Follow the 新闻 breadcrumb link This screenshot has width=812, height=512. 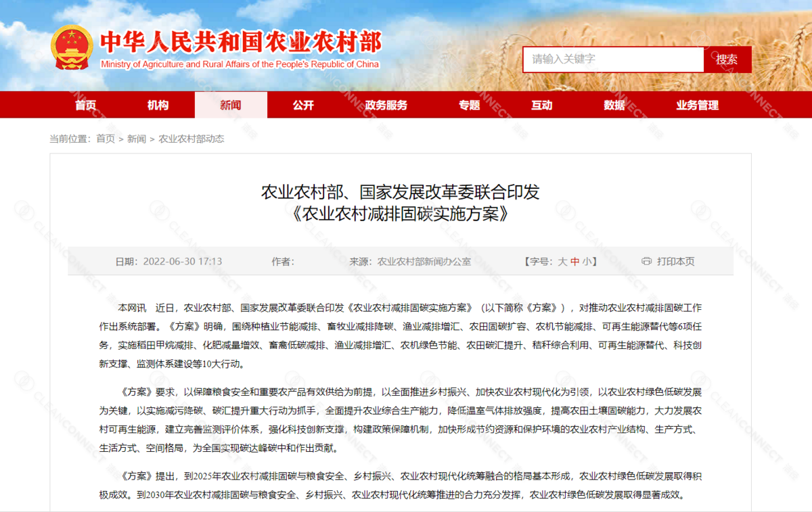point(137,139)
